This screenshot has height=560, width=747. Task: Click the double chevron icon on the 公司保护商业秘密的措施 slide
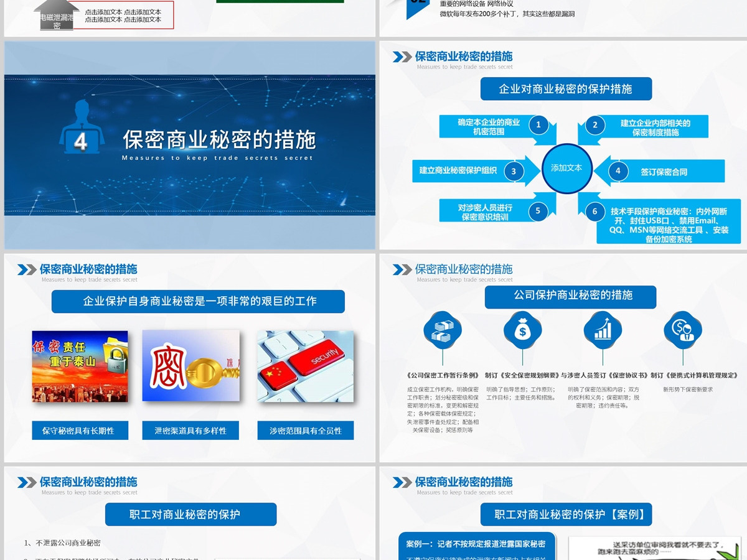[x=402, y=269]
